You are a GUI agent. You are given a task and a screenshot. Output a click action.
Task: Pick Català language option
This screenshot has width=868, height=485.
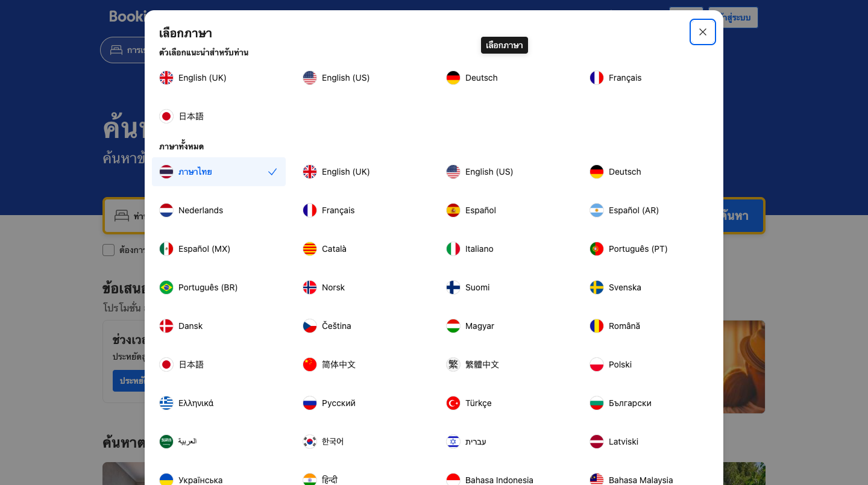click(x=334, y=249)
